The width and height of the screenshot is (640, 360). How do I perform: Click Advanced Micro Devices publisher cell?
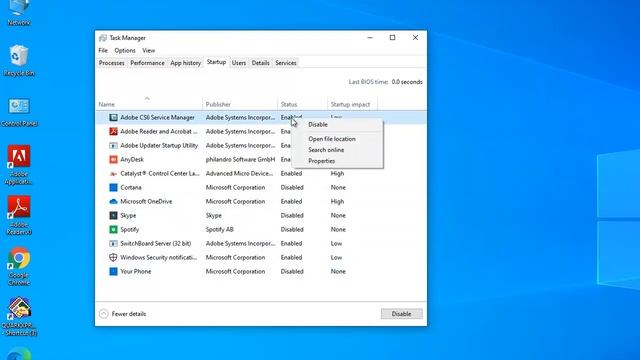(x=240, y=173)
